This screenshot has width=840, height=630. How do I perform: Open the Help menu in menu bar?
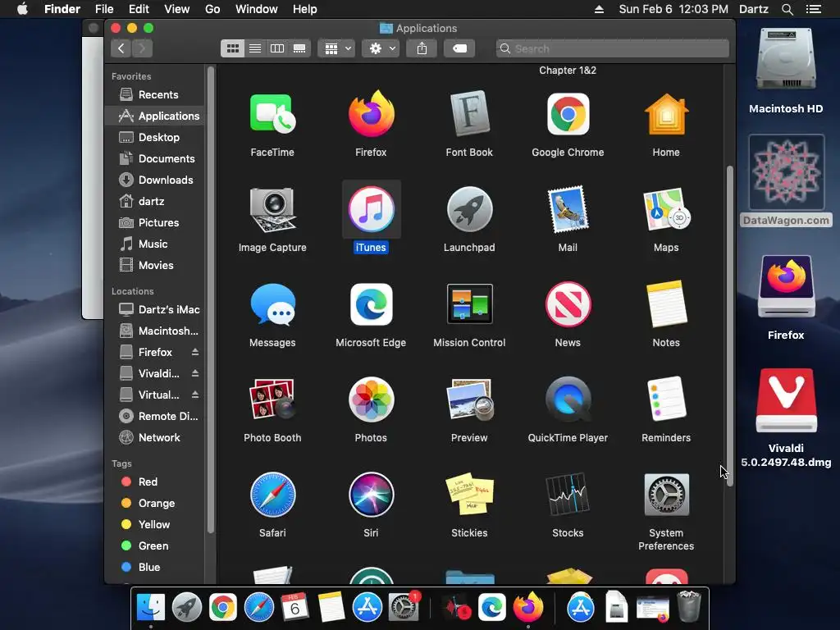point(305,9)
